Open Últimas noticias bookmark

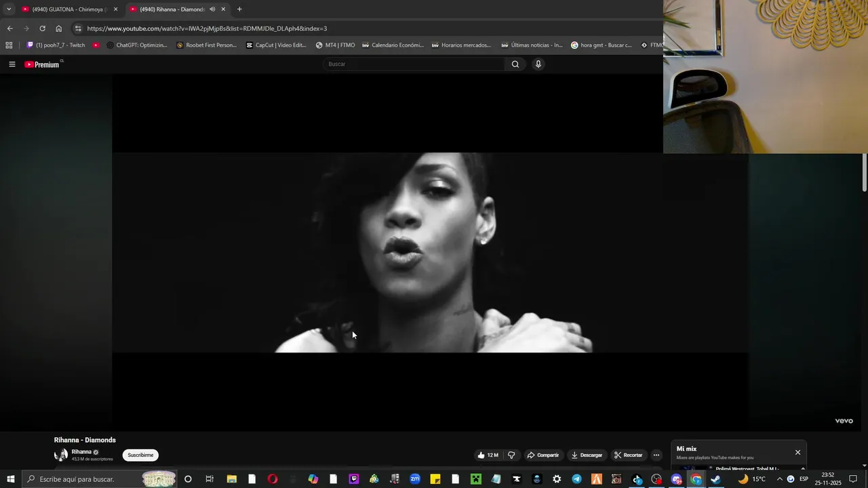(532, 45)
